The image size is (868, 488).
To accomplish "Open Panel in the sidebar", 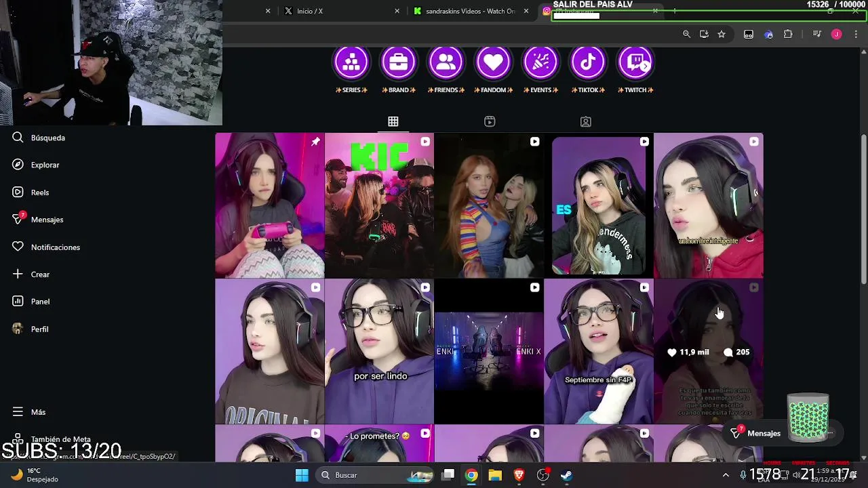I will [31, 302].
